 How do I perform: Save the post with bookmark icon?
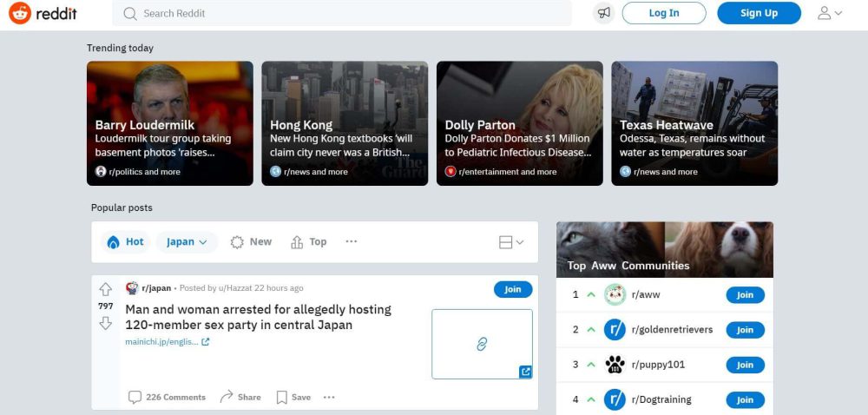(x=293, y=397)
